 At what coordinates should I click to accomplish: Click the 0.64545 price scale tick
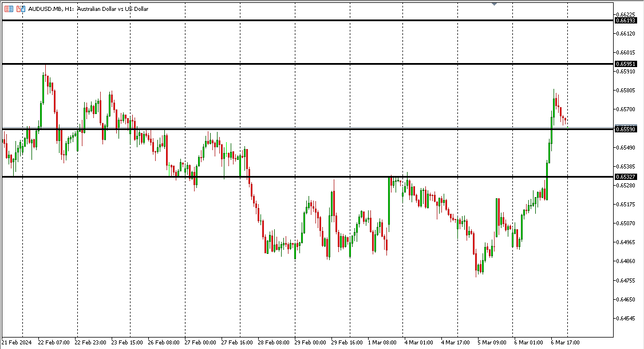tap(625, 318)
